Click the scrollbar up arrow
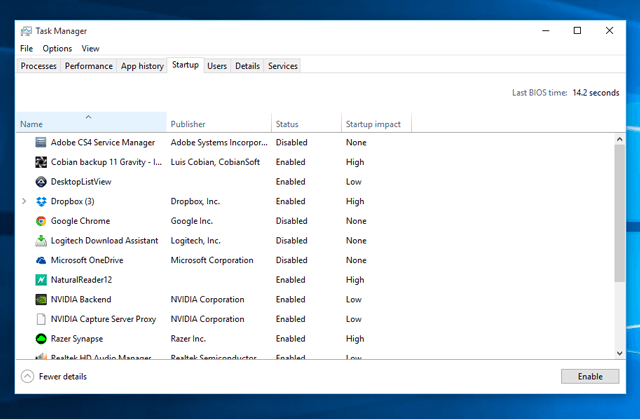Viewport: 640px width, 419px height. point(620,139)
